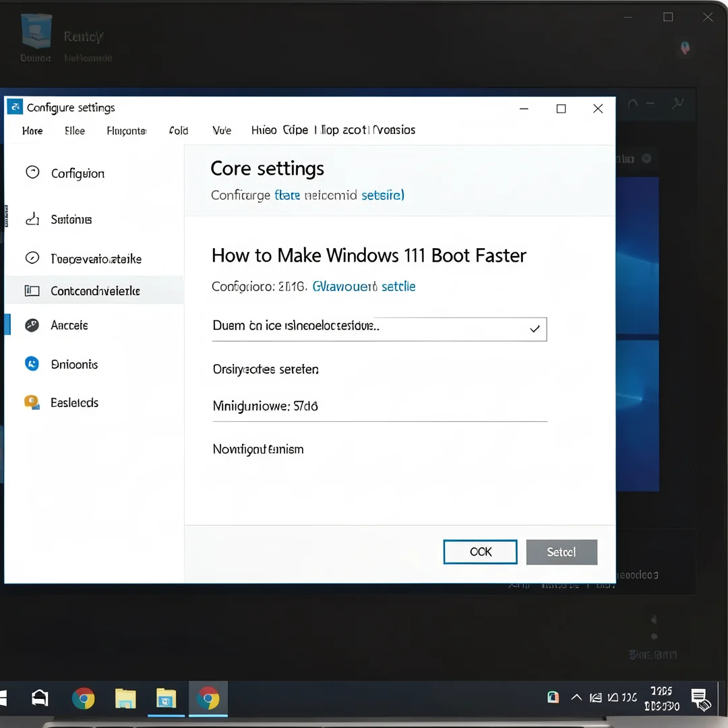Switch to the active Chrome taskbar icon
728x728 pixels.
point(208,698)
